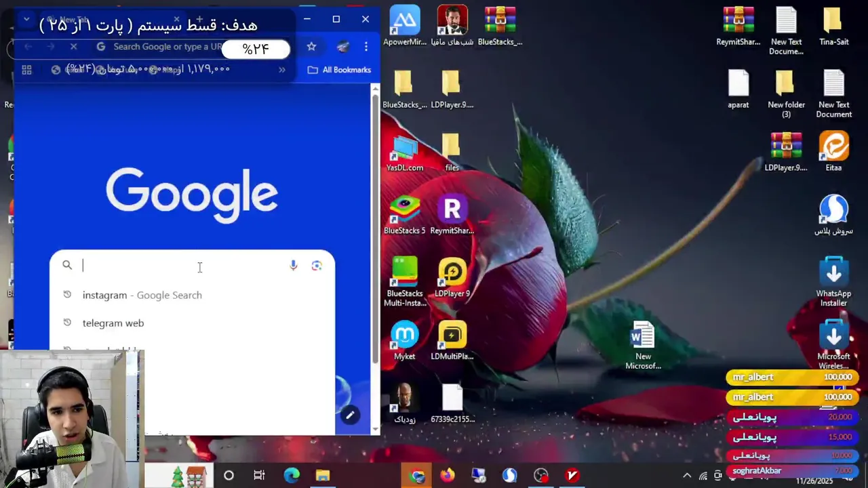This screenshot has height=488, width=868.
Task: Open the Myket desktop shortcut
Action: 405,340
